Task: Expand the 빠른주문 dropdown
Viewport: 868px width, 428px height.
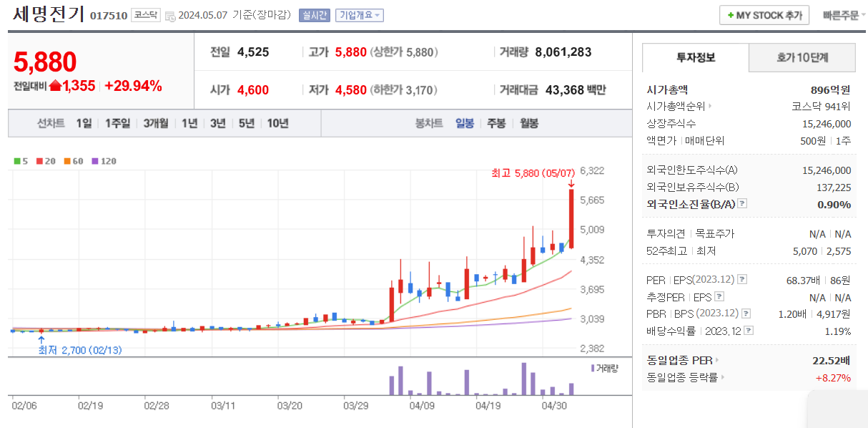Action: [844, 15]
